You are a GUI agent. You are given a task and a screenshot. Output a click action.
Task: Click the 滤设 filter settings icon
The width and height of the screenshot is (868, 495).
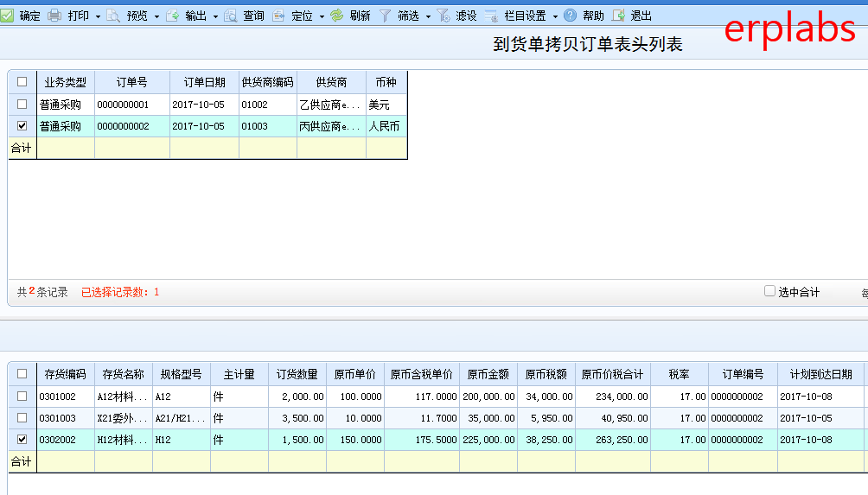(443, 16)
